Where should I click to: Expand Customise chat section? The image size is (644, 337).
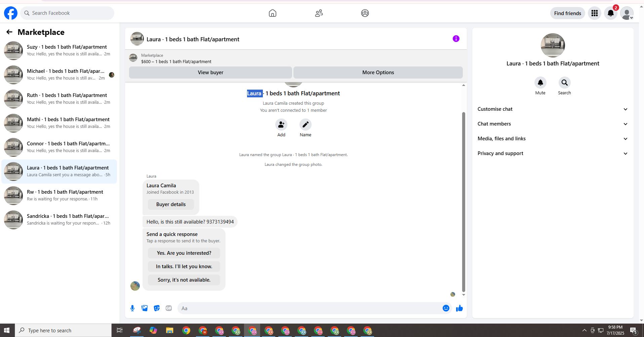pos(553,109)
